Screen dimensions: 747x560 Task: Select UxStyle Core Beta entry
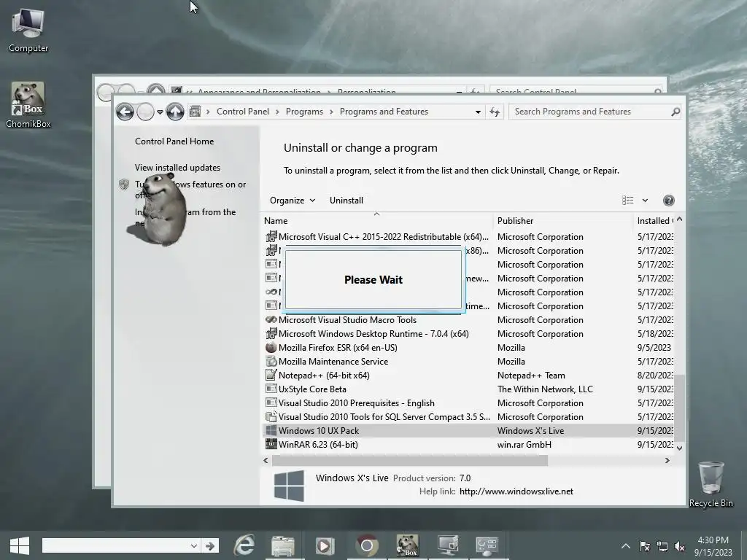[312, 389]
